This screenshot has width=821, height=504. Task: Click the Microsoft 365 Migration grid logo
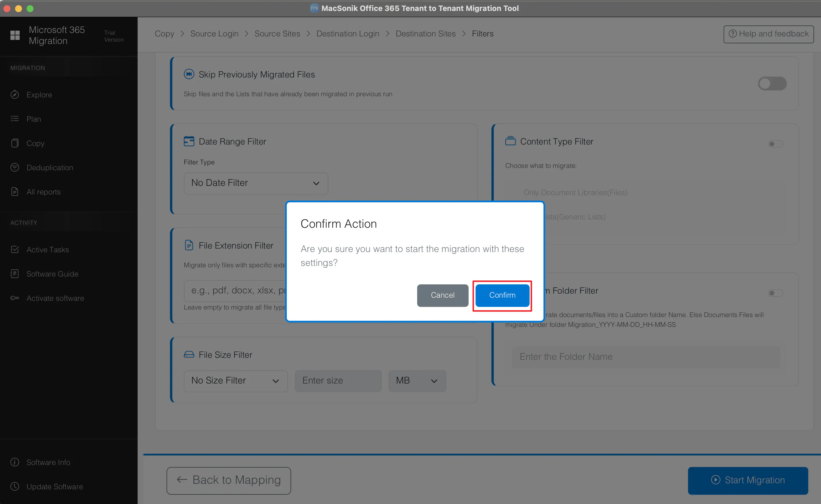(15, 35)
